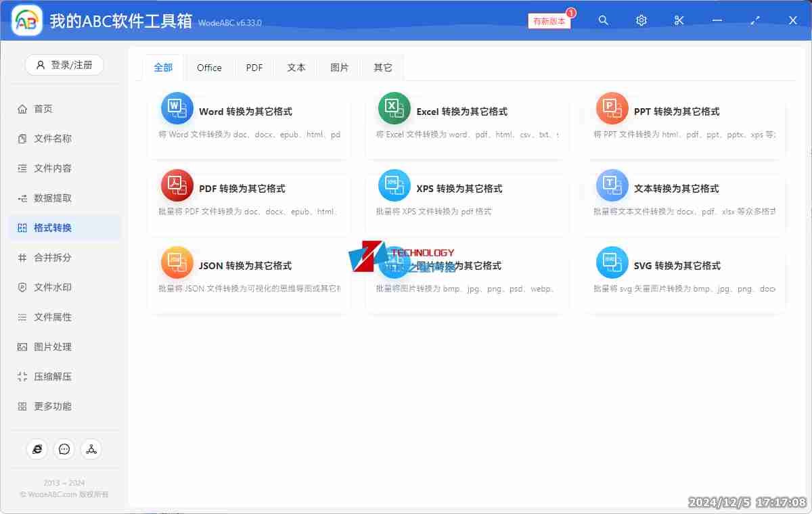Click the 登录/注册 button
812x514 pixels.
(64, 65)
